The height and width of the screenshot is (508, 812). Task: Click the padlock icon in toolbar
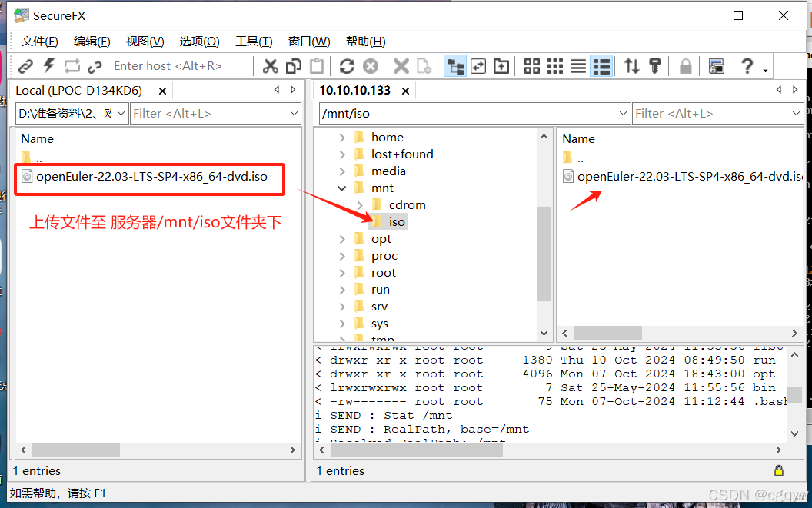click(x=686, y=66)
